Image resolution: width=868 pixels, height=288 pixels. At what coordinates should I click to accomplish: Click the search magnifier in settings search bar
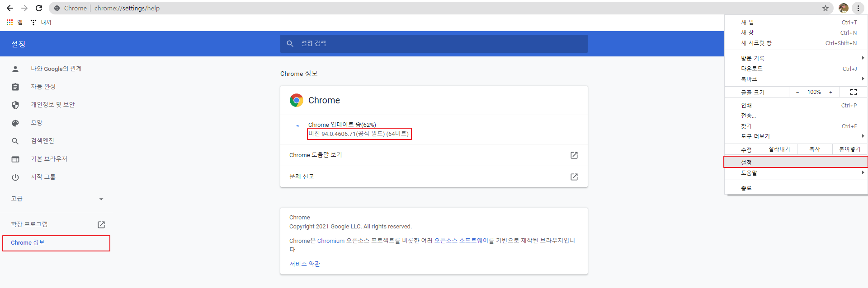tap(290, 44)
